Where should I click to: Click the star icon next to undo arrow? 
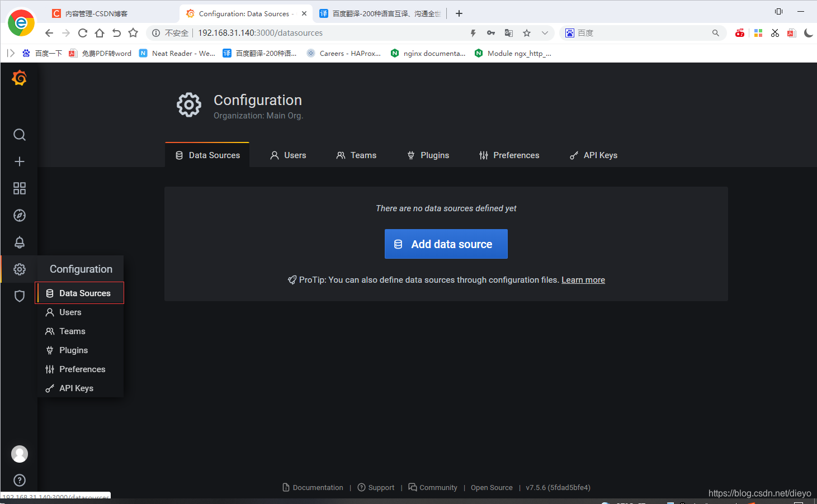[133, 33]
